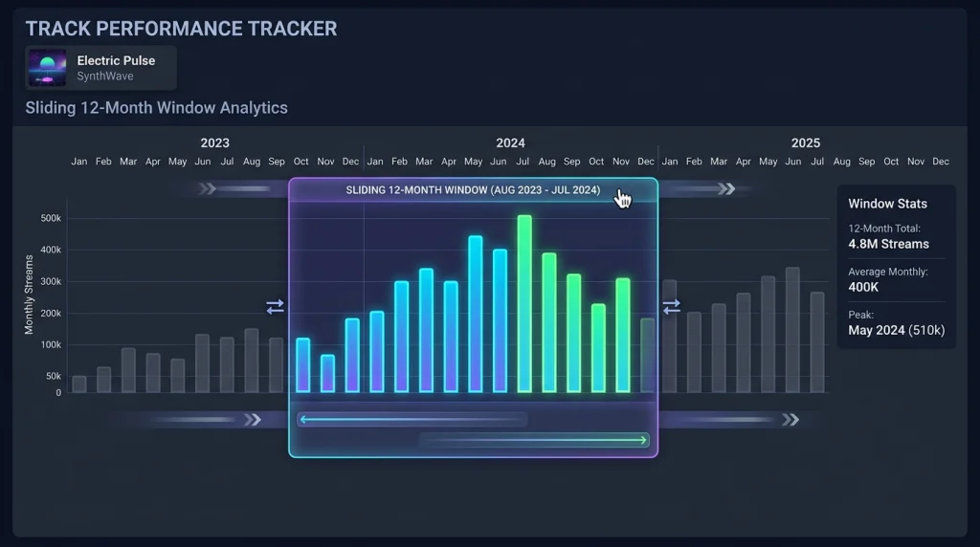
Task: Click the Electric Pulse album art thumbnail
Action: tap(47, 68)
